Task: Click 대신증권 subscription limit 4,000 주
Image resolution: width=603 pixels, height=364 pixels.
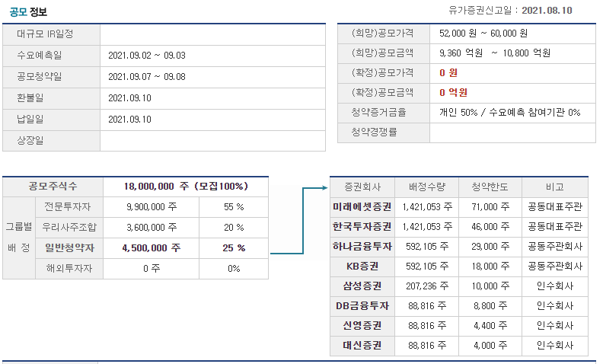Action: click(x=490, y=345)
